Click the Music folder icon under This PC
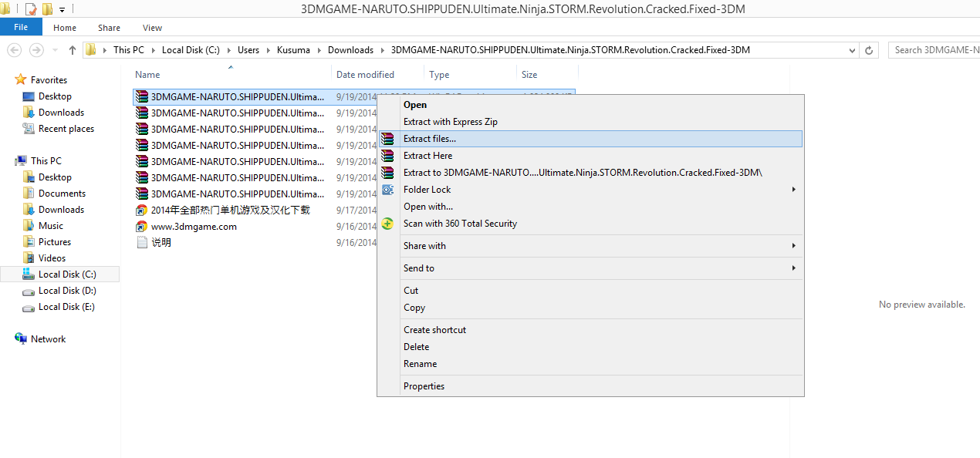This screenshot has width=980, height=458. (x=29, y=226)
